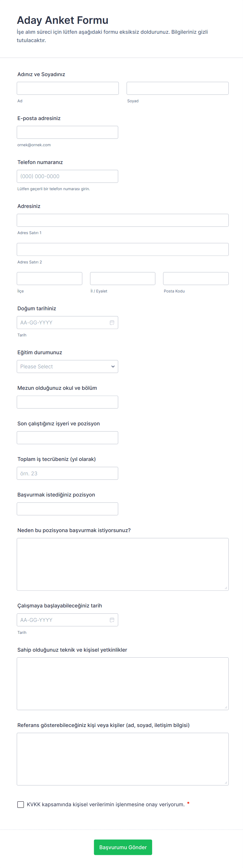This screenshot has height=868, width=243.
Task: Click the Mezun olduğunuz okul field
Action: (67, 402)
